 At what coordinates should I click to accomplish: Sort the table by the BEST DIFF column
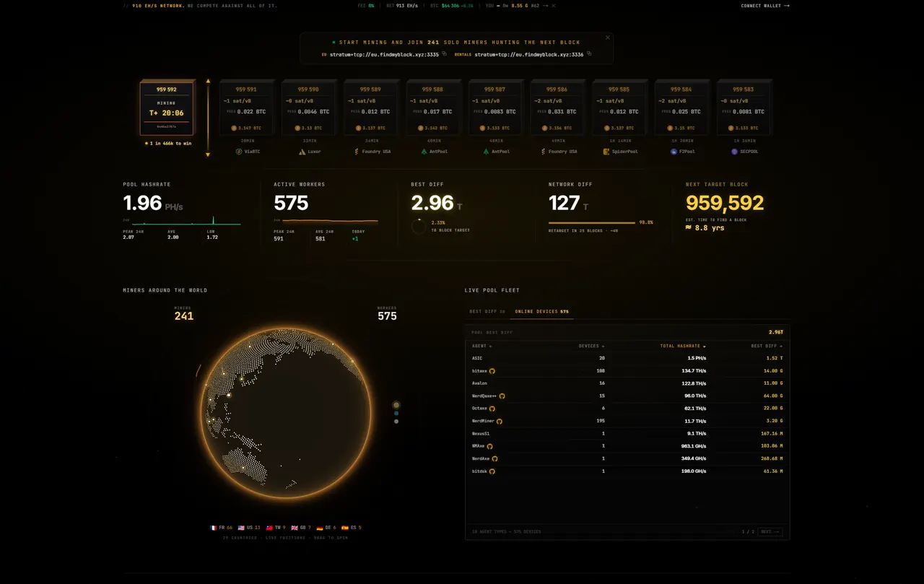767,347
